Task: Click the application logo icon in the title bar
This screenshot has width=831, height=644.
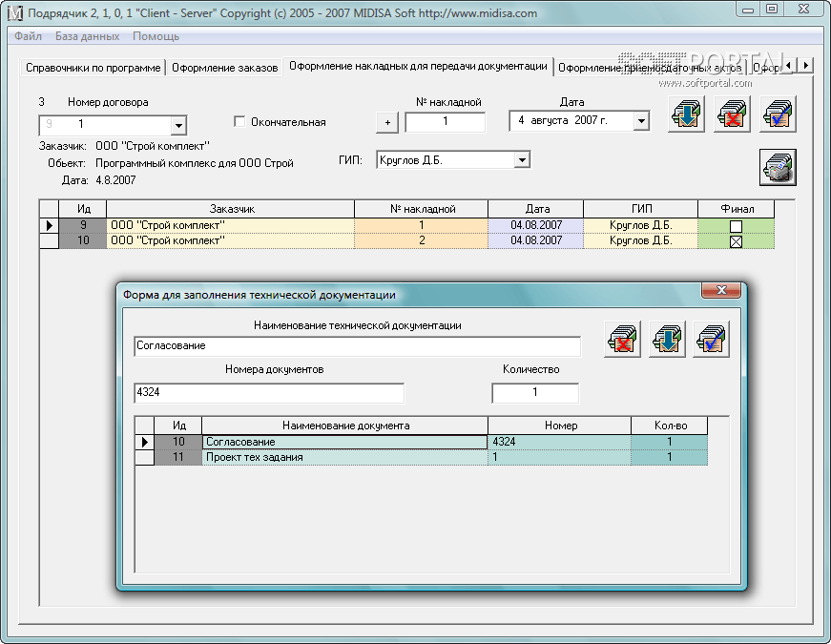Action: click(15, 12)
